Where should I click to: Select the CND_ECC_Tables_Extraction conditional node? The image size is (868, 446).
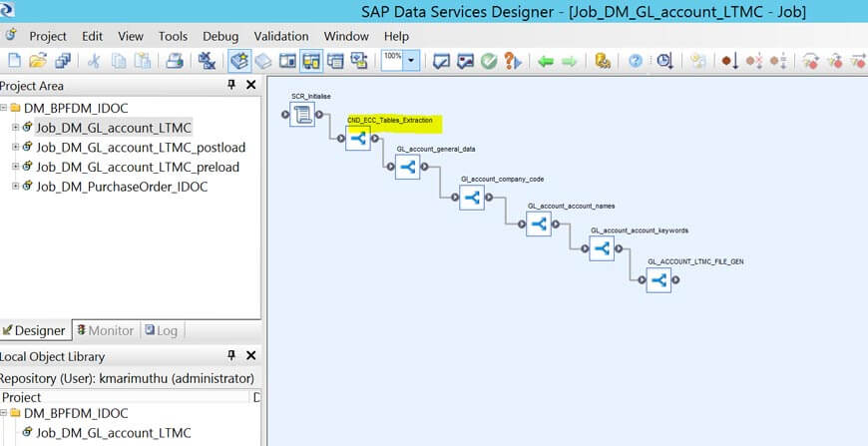pos(358,140)
